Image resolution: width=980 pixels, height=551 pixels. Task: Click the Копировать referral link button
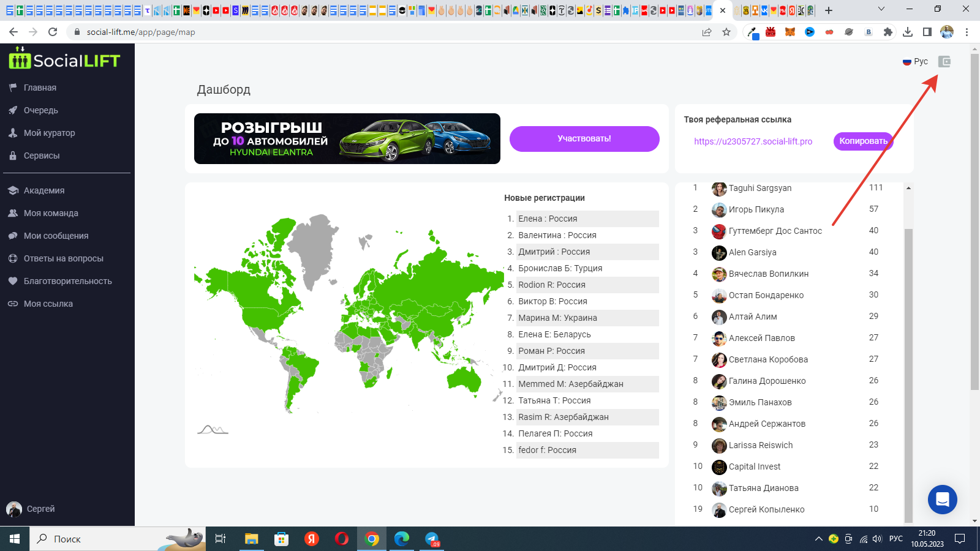(x=863, y=141)
